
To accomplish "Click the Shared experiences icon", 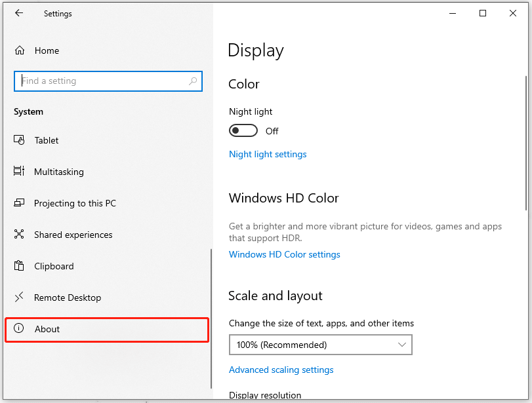I will [x=19, y=234].
